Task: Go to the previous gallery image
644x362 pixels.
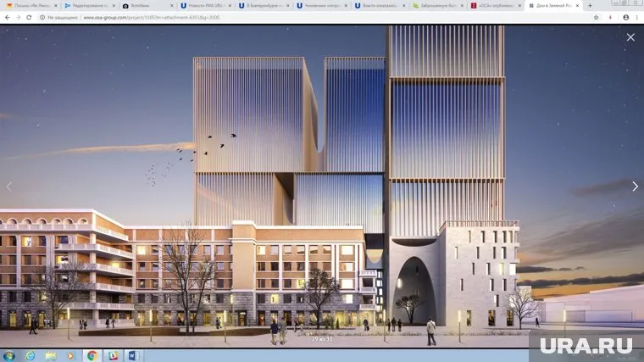Action: click(9, 187)
